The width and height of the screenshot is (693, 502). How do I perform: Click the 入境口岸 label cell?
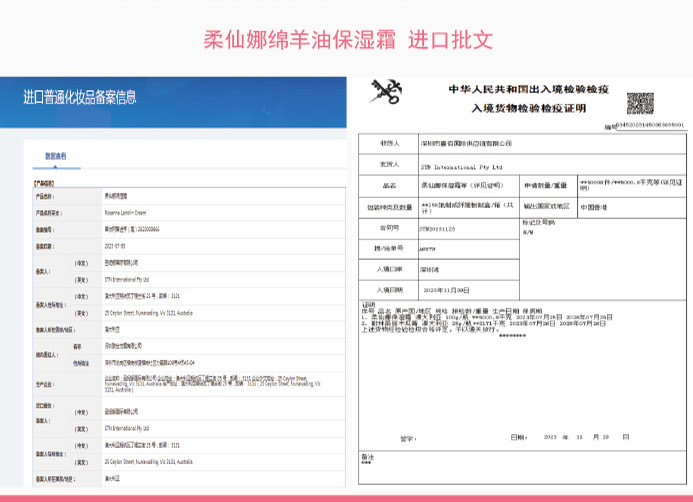coord(389,269)
